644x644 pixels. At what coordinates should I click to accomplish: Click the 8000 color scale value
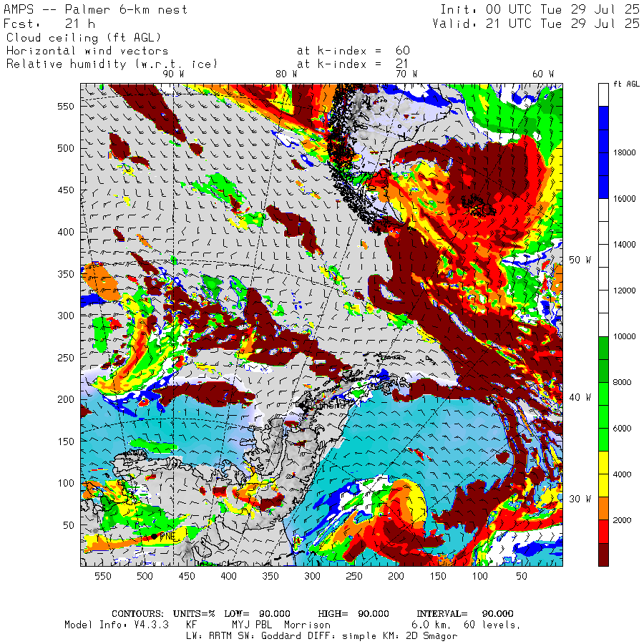(x=623, y=382)
